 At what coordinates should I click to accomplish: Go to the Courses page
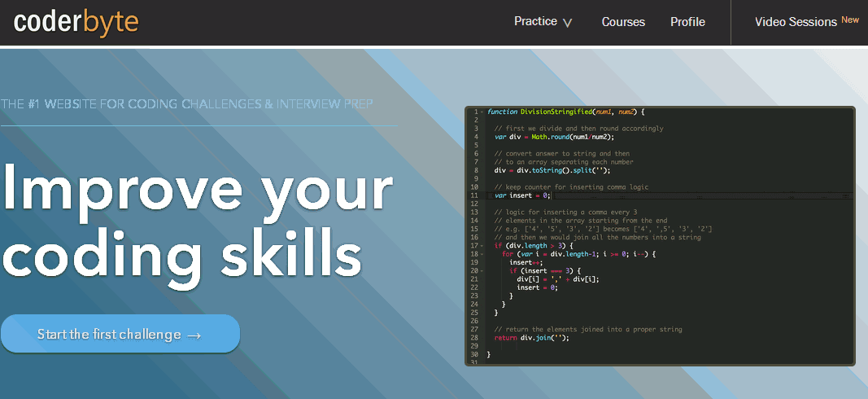coord(623,22)
